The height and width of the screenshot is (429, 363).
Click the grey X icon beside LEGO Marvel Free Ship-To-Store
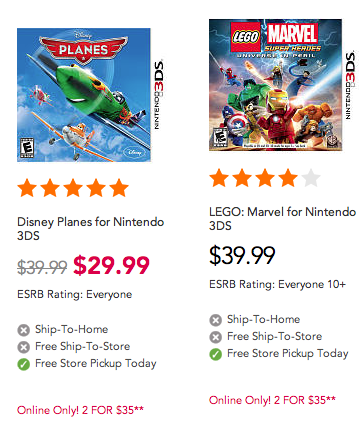(215, 337)
